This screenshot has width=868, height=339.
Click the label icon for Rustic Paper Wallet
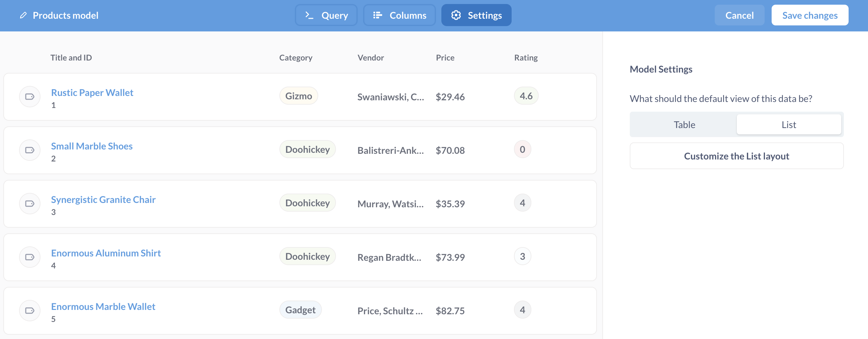(x=30, y=97)
